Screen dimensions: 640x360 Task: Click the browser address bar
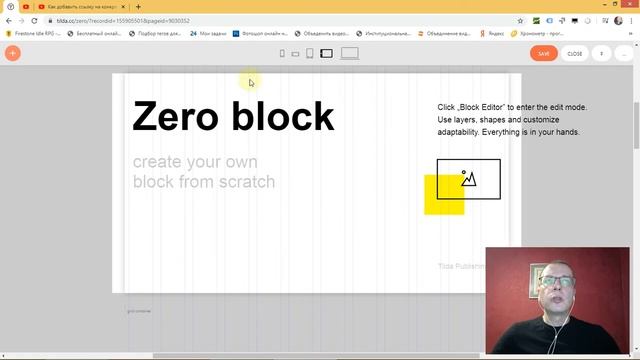(x=282, y=21)
